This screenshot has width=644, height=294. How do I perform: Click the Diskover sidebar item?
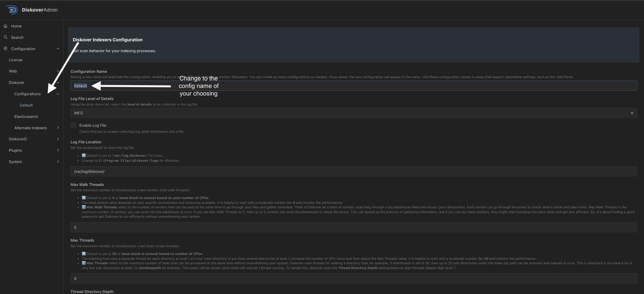[x=16, y=82]
